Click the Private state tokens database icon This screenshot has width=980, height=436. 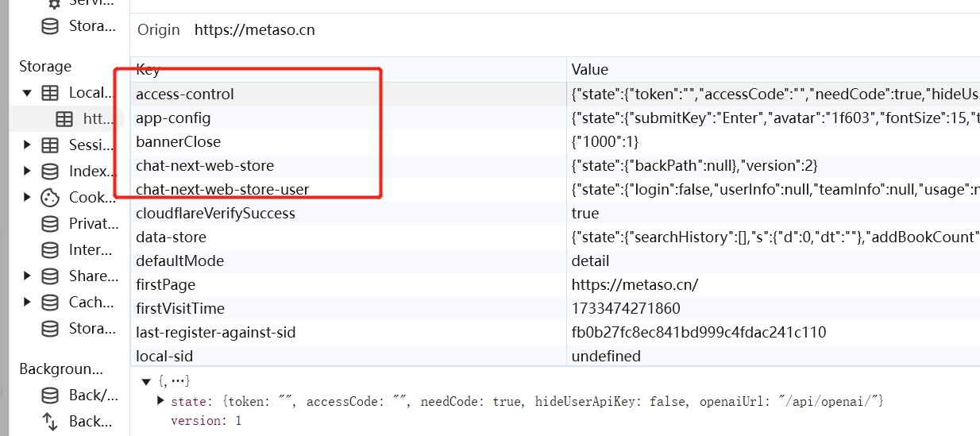[x=50, y=224]
